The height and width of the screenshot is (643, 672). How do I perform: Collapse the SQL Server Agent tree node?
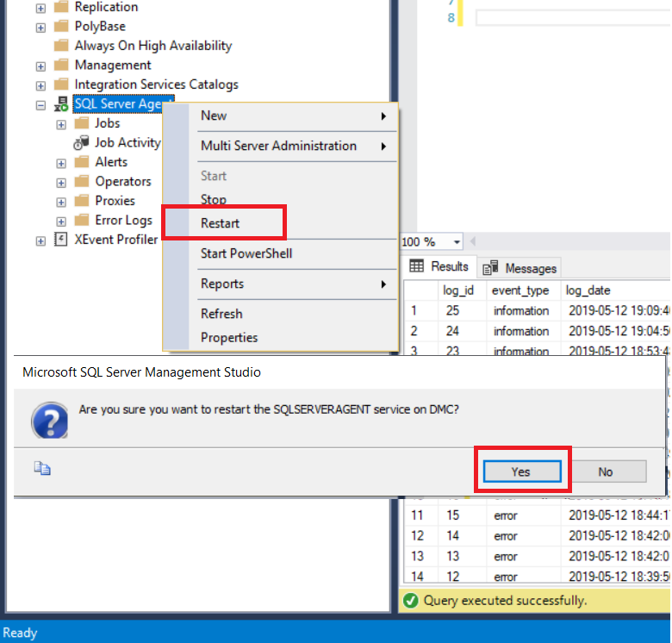40,104
